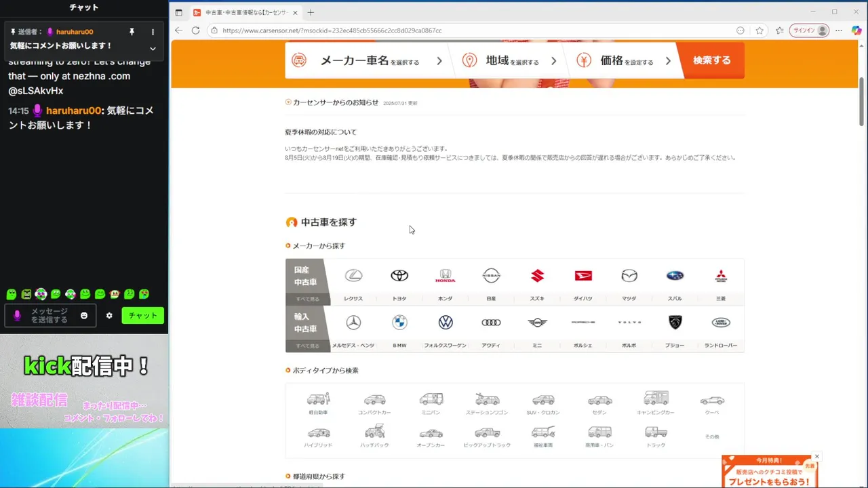Select the Honda maker logo
Viewport: 868px width, 488px height.
coord(446,275)
